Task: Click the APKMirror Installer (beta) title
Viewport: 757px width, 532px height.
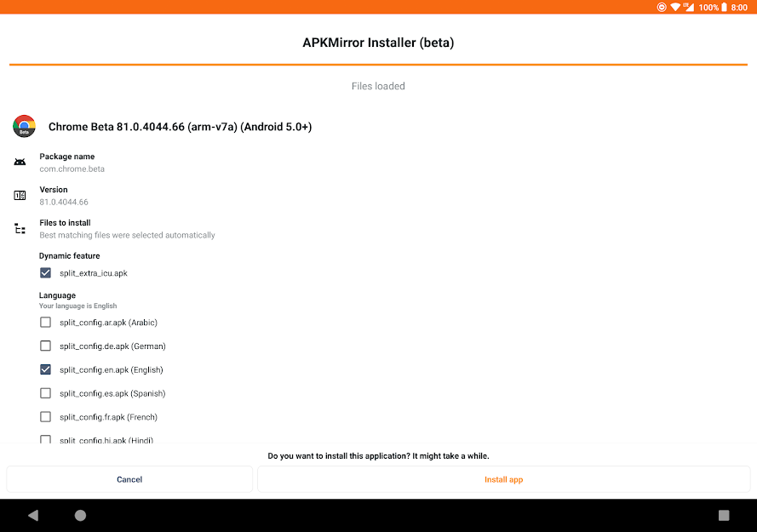Action: (x=378, y=43)
